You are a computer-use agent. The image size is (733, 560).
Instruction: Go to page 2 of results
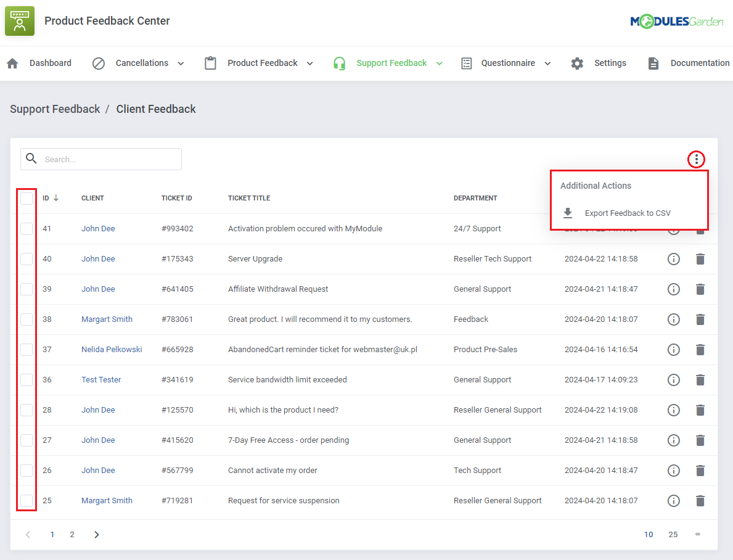pos(72,534)
